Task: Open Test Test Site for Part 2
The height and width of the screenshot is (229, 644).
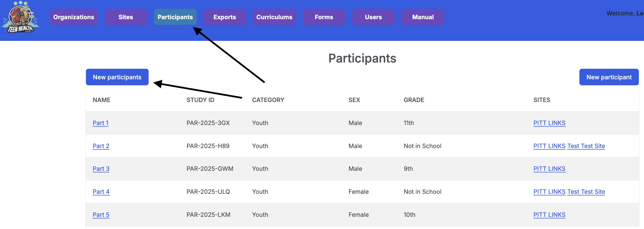Action: (586, 146)
